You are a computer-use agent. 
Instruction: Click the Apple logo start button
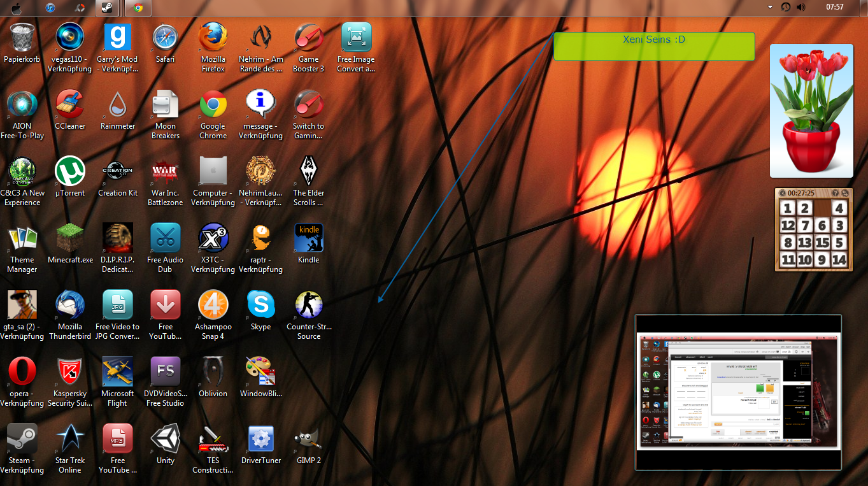[17, 8]
